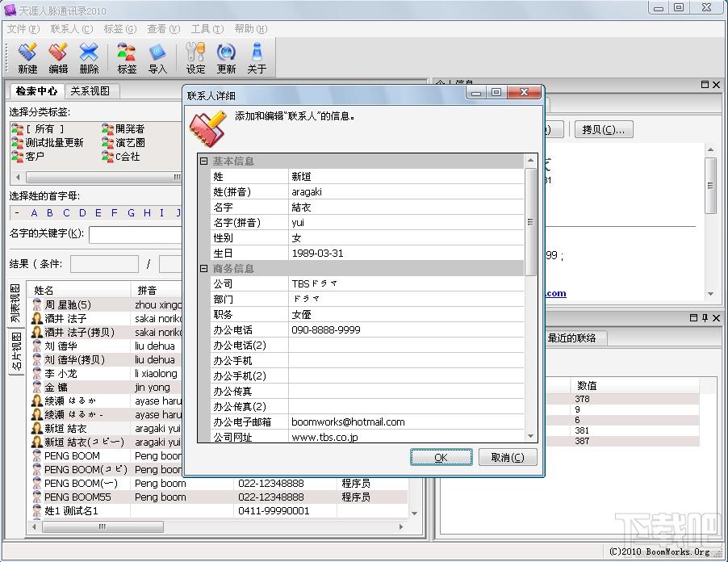728x562 pixels.
Task: Click the 编辑 (Edit) toolbar icon
Action: pos(58,57)
